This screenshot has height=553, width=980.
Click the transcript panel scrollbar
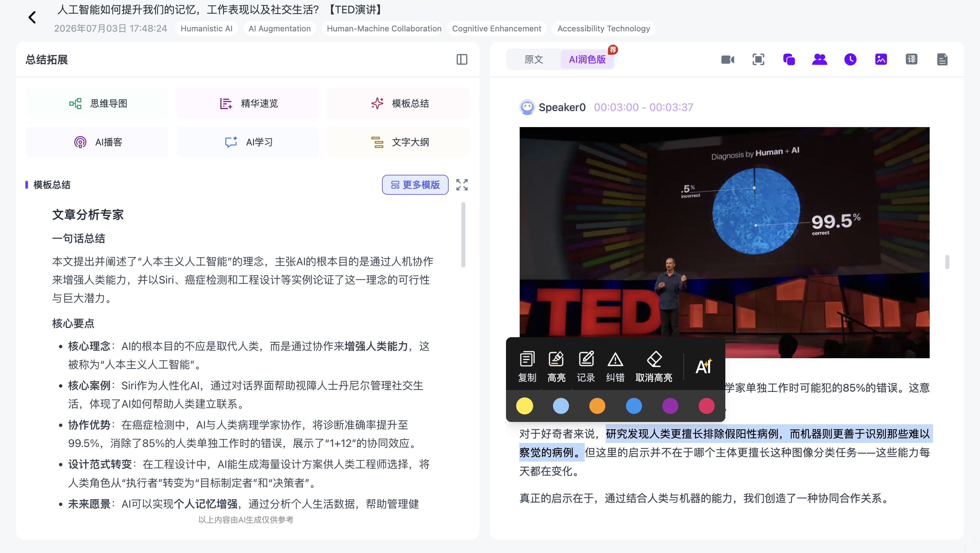point(947,262)
